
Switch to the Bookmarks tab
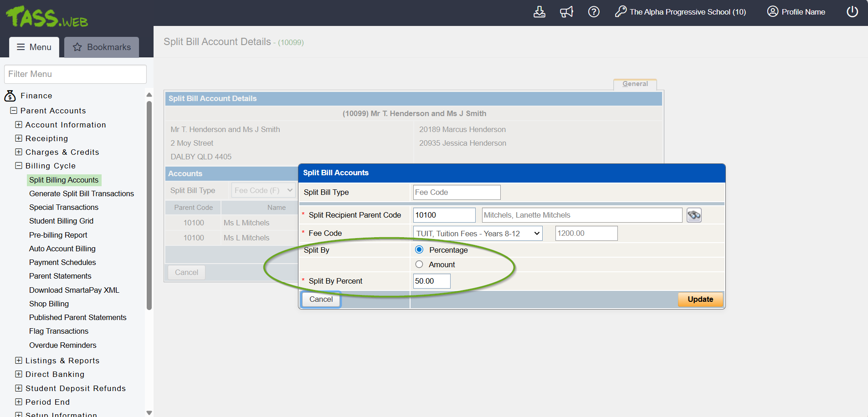102,47
